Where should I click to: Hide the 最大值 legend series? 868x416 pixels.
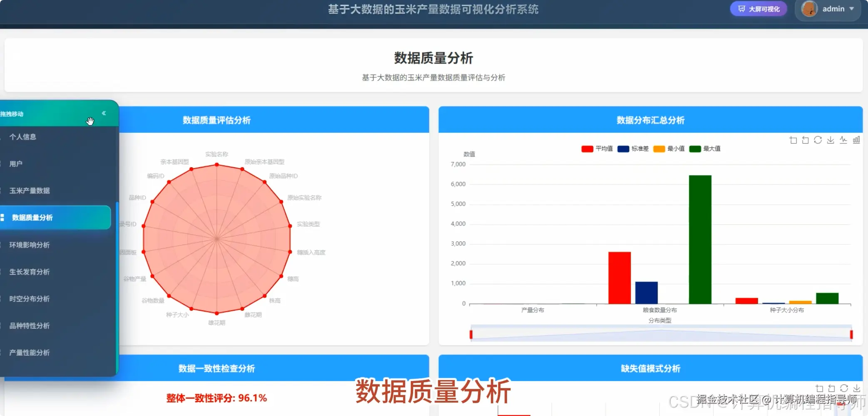tap(704, 149)
